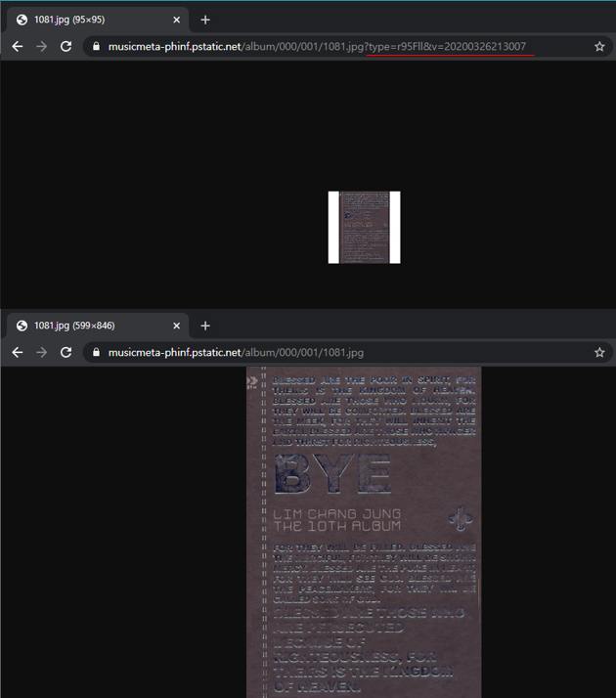Open a new tab in lower browser window
Image resolution: width=616 pixels, height=698 pixels.
205,326
